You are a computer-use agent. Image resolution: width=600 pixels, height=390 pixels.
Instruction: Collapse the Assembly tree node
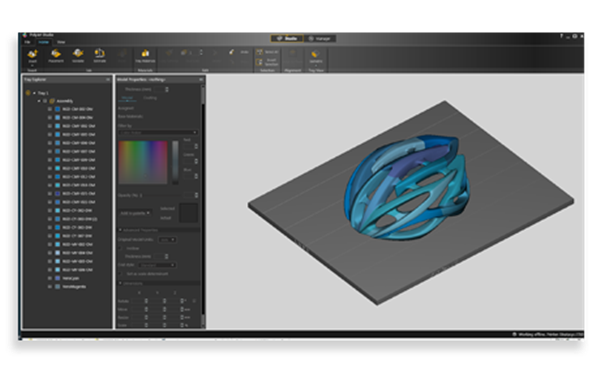point(39,101)
